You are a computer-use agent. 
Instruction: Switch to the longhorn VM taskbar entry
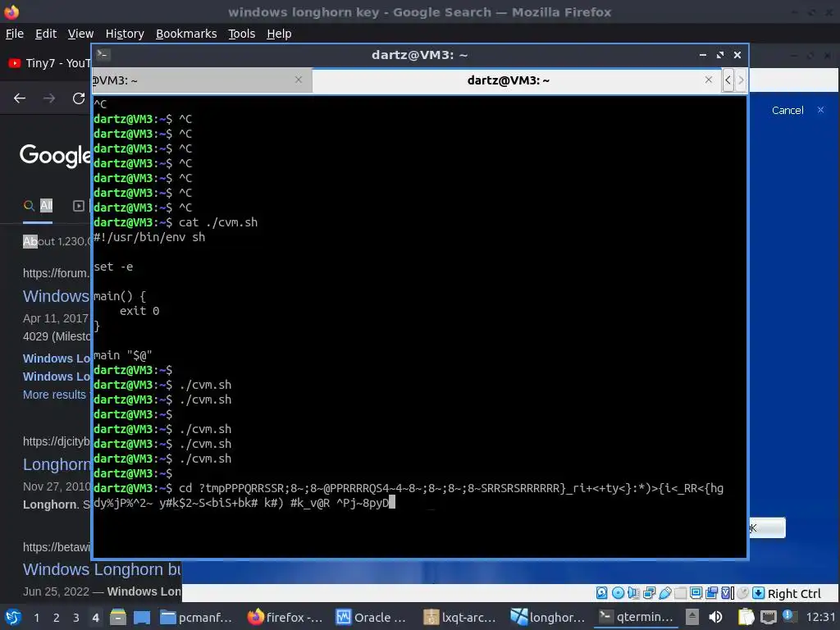point(547,617)
